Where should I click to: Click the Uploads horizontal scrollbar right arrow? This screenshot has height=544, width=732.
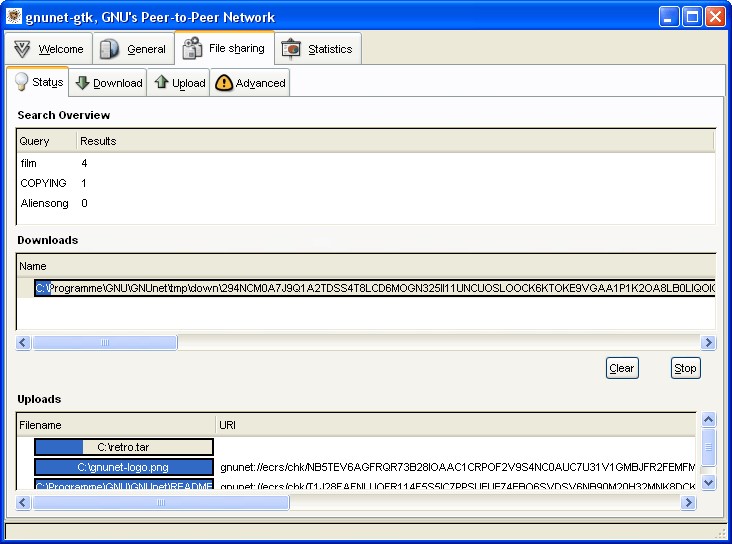(688, 502)
